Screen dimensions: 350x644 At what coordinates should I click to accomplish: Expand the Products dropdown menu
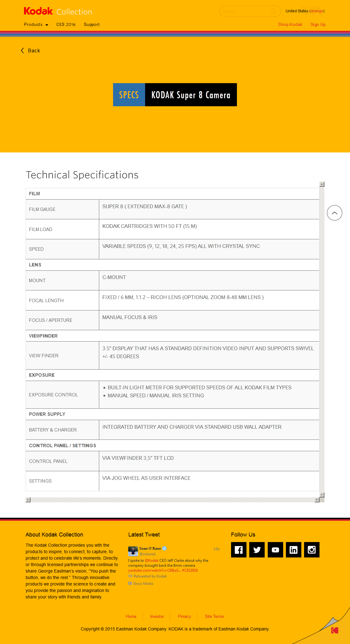[36, 25]
